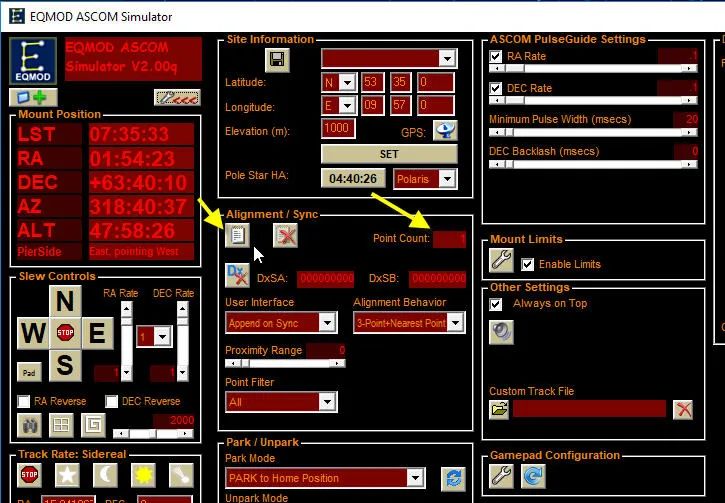The height and width of the screenshot is (503, 725).
Task: Toggle Enable Limits checkbox
Action: pos(528,264)
